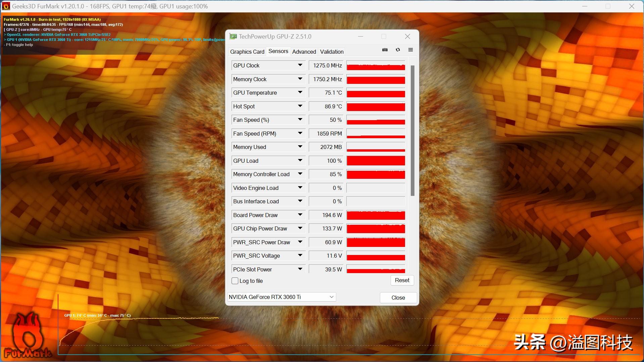Image resolution: width=644 pixels, height=362 pixels.
Task: Click the FurMark OpenGL renderer info line
Action: [x=57, y=35]
